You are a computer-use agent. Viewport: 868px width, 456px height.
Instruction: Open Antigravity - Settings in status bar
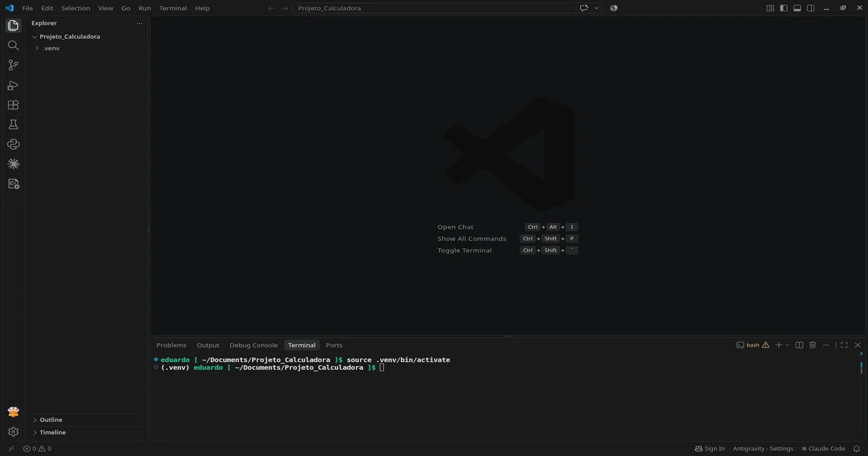(x=763, y=449)
